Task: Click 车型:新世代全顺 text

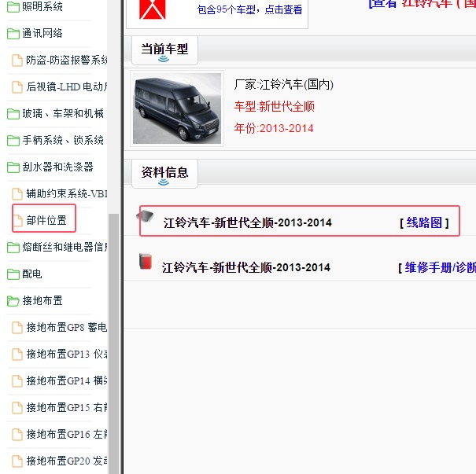Action: 274,106
